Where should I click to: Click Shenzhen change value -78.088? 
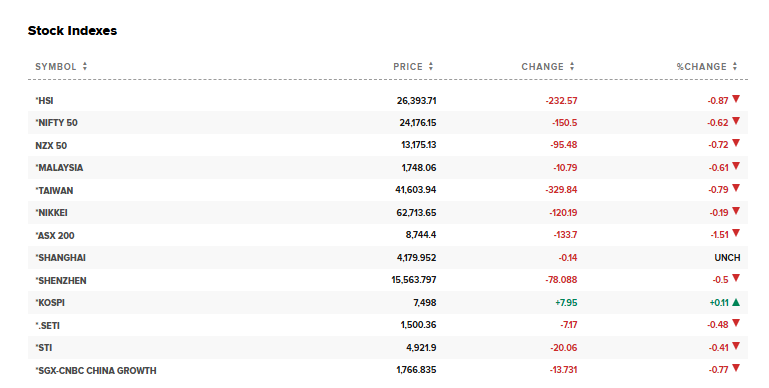[562, 280]
